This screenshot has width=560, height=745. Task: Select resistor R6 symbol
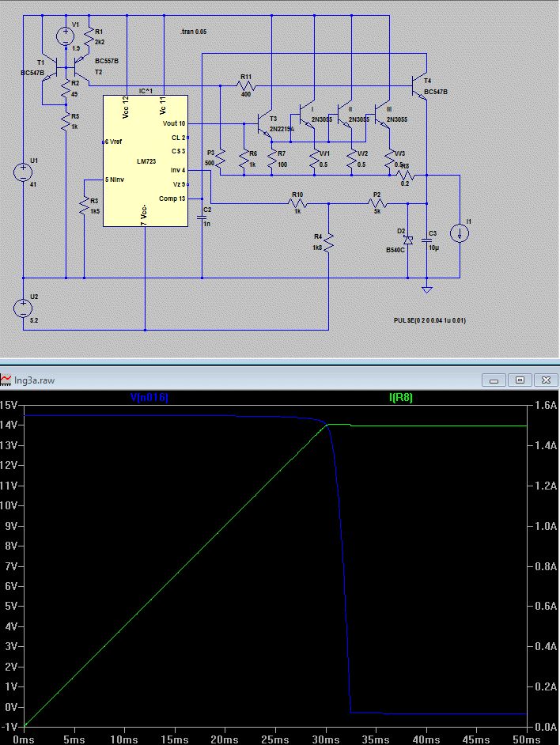point(244,159)
